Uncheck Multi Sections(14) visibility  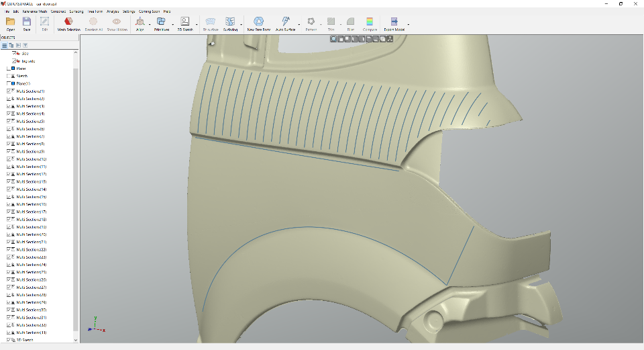tap(9, 189)
